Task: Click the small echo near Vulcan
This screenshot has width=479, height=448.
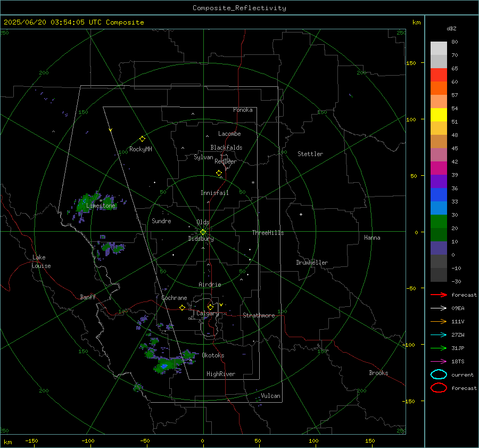Action: coord(258,400)
